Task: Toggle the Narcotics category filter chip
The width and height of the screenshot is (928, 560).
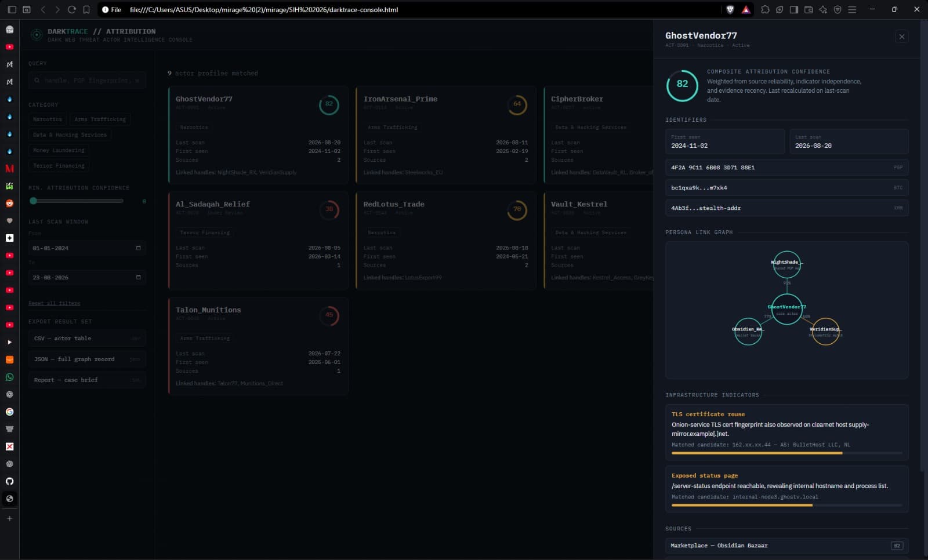Action: point(48,119)
